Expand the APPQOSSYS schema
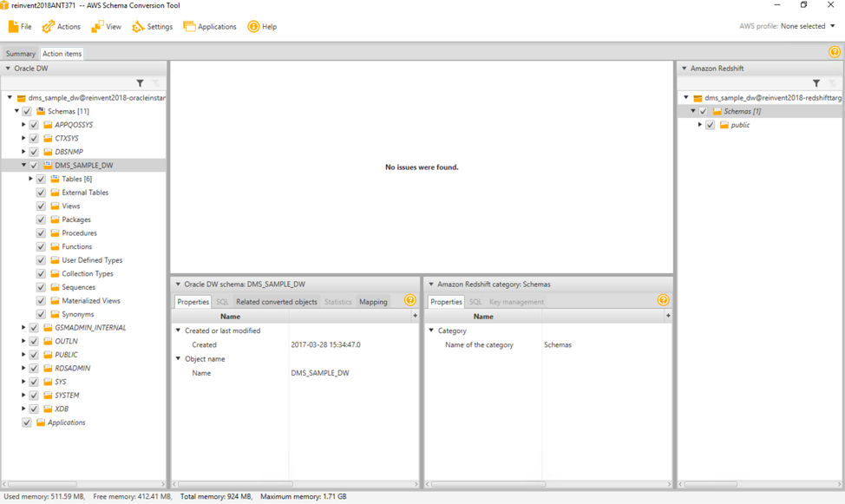Viewport: 845px width, 504px height. pyautogui.click(x=23, y=125)
